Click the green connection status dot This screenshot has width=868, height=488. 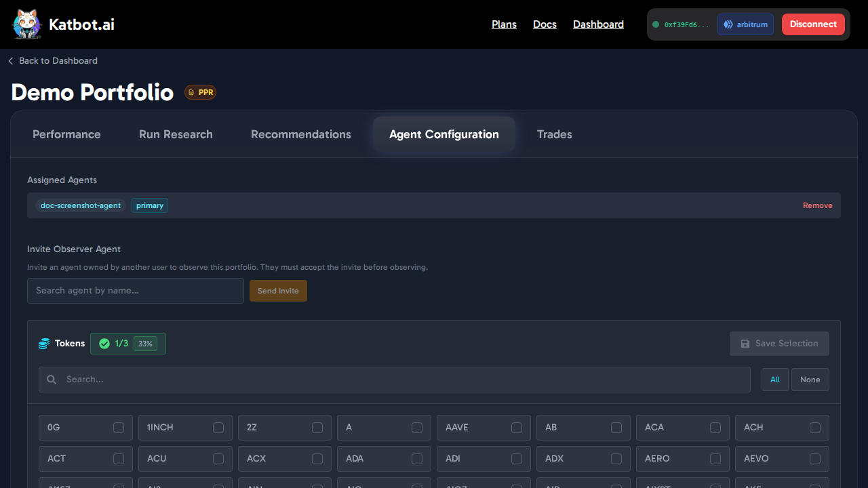pyautogui.click(x=656, y=24)
